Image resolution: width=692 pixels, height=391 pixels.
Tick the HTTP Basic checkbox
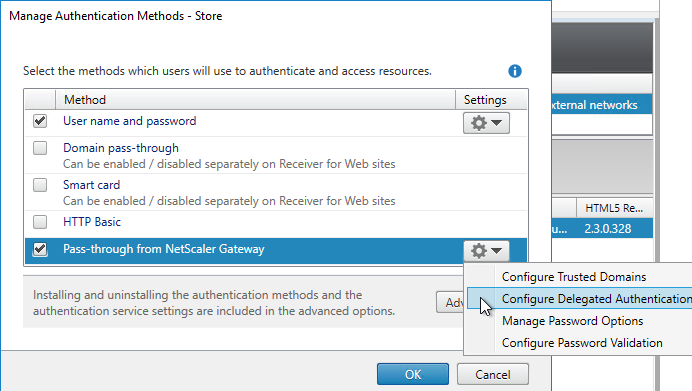(40, 222)
